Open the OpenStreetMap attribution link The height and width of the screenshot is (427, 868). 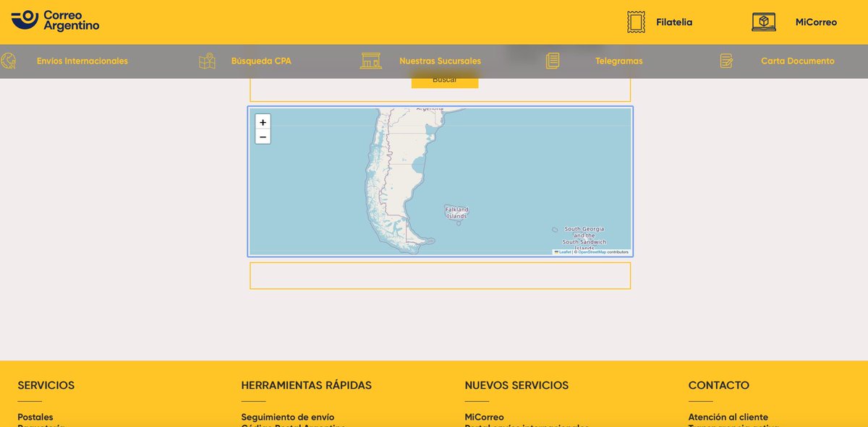(592, 252)
